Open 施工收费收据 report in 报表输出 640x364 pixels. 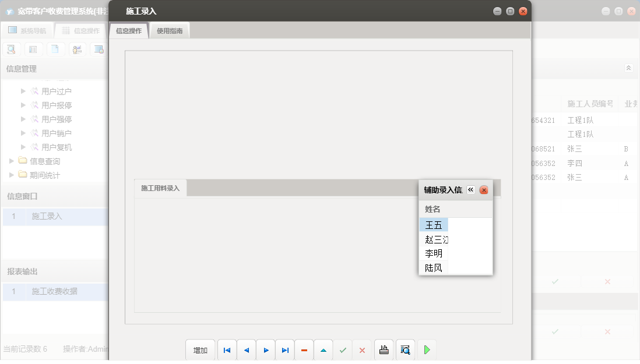[x=54, y=291]
